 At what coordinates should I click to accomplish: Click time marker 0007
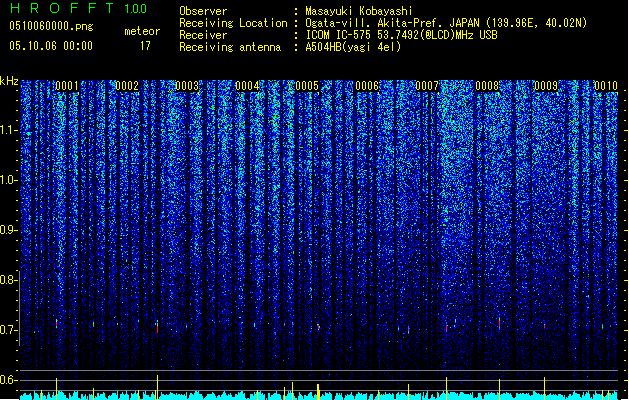(x=427, y=86)
